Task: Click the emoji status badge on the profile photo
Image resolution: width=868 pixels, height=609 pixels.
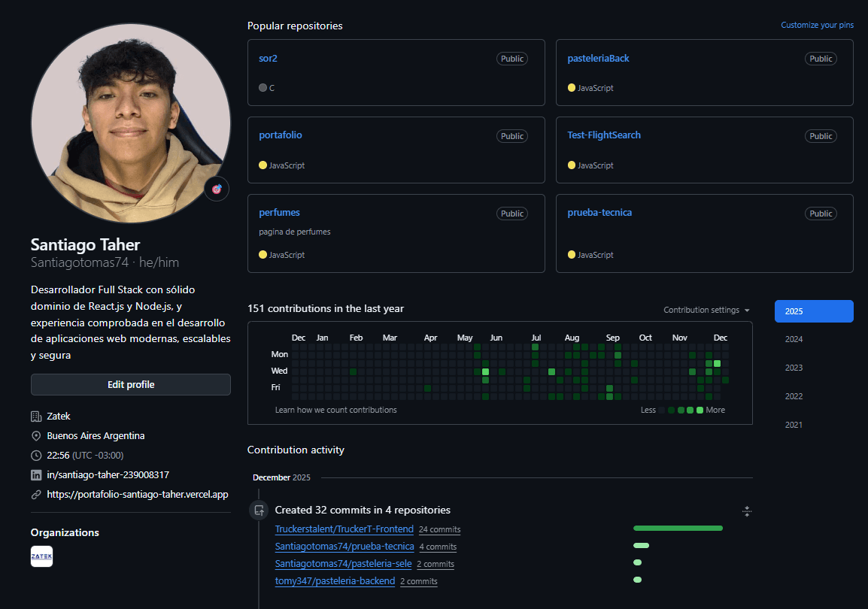Action: (x=217, y=189)
